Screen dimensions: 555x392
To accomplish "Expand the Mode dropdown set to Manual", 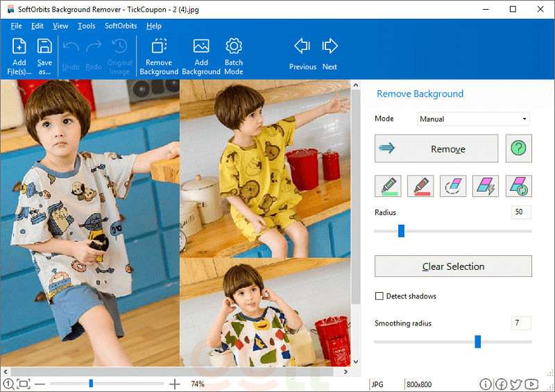I will (474, 119).
